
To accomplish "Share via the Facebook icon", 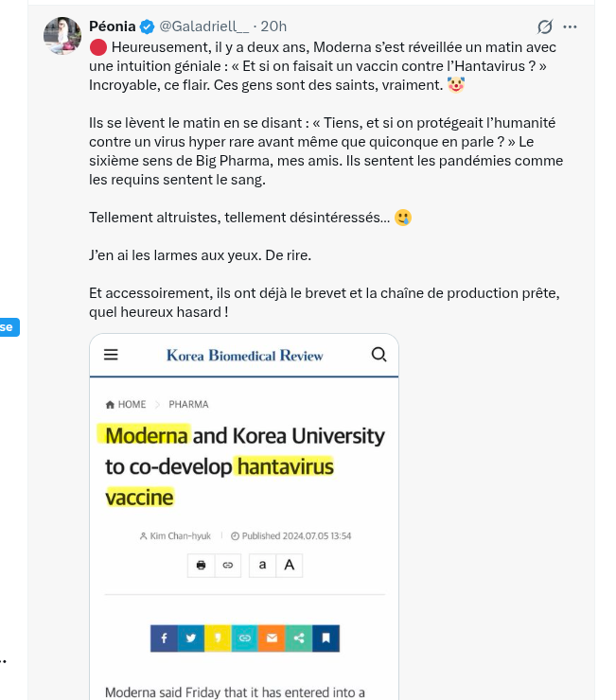I will click(164, 639).
